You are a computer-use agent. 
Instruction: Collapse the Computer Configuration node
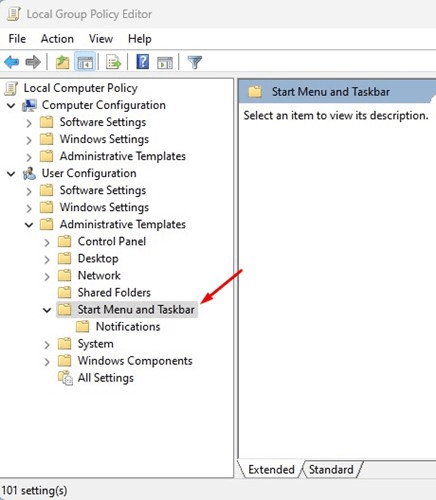pyautogui.click(x=11, y=106)
